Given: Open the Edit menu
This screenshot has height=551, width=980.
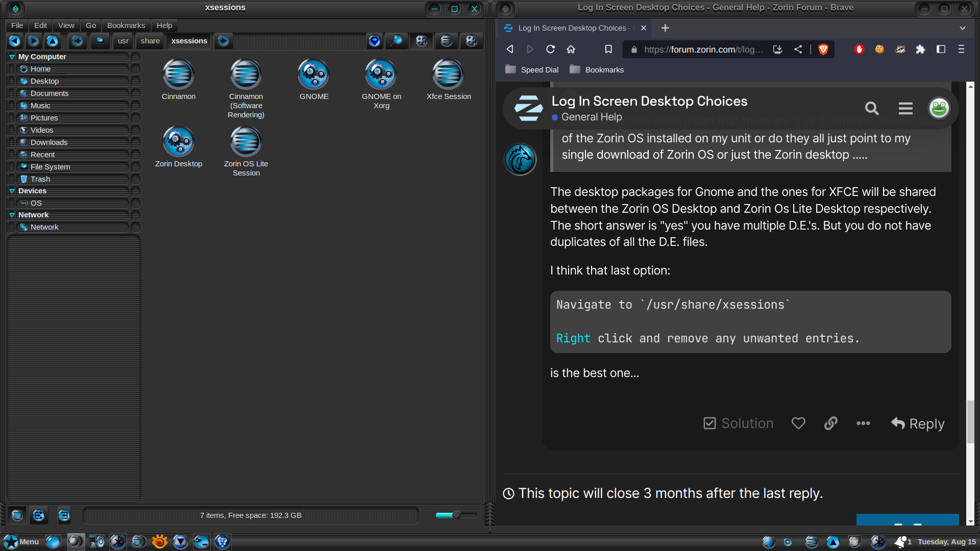Looking at the screenshot, I should pyautogui.click(x=40, y=26).
